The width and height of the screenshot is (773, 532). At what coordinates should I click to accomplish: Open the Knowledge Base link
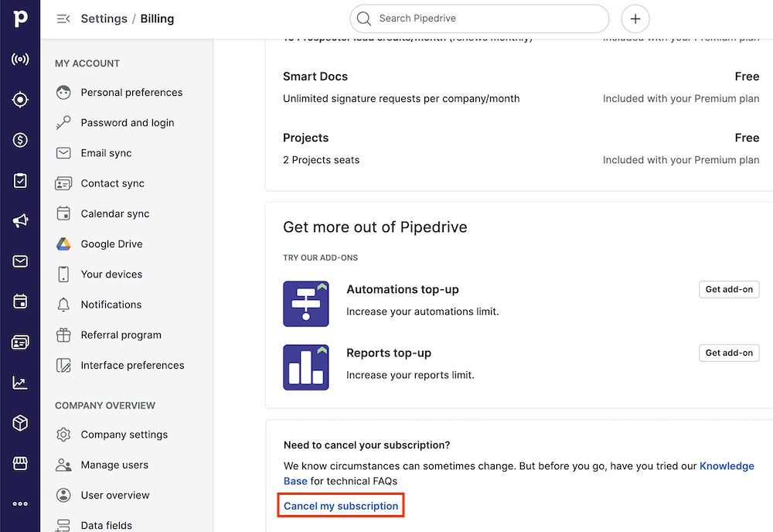coord(727,466)
